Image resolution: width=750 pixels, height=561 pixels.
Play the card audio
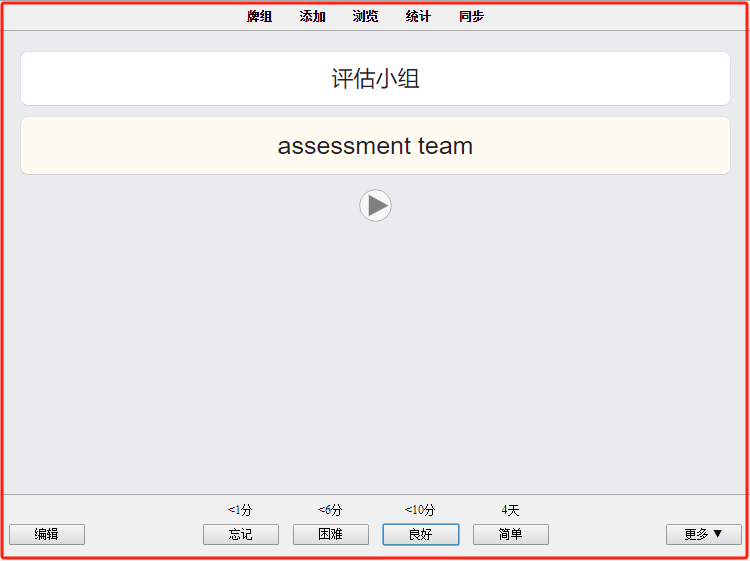pyautogui.click(x=375, y=206)
